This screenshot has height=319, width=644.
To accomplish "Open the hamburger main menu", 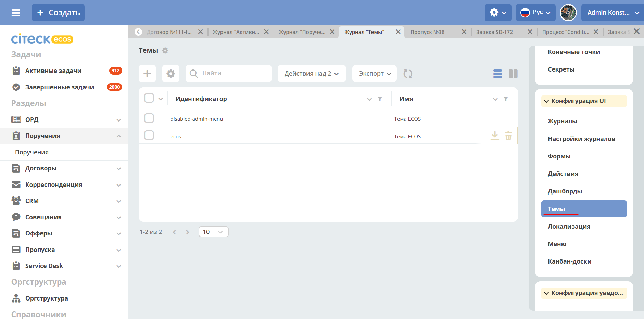I will (x=16, y=13).
